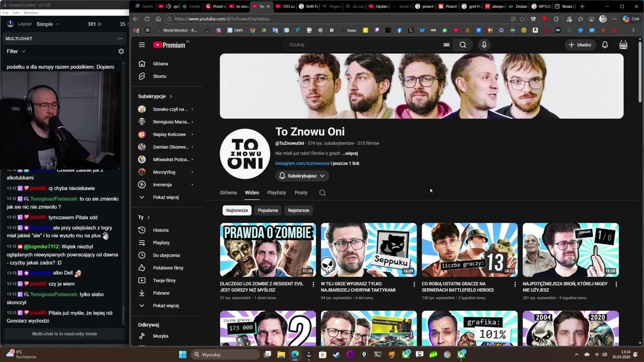Open the YouTube hamburger guide menu
The height and width of the screenshot is (362, 644).
pyautogui.click(x=142, y=45)
